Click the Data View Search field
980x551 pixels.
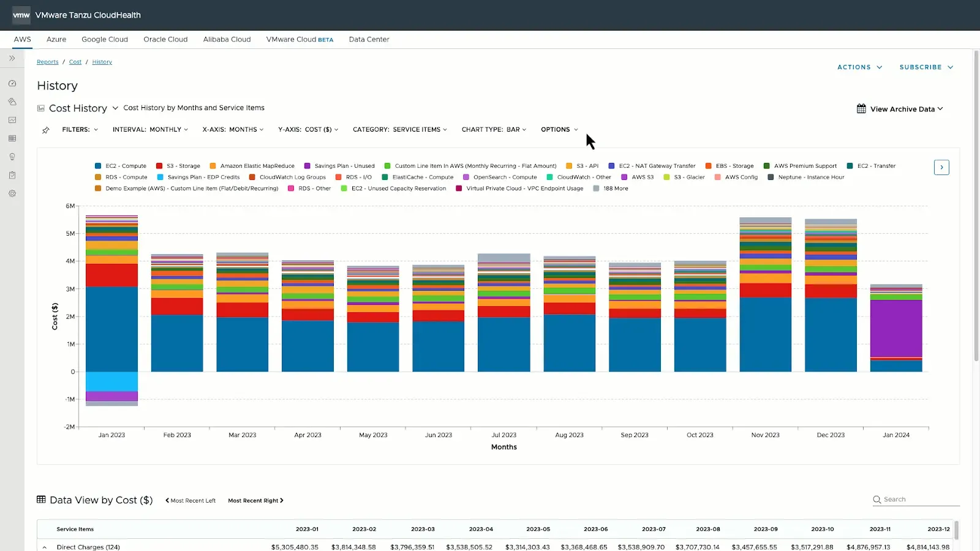(916, 500)
